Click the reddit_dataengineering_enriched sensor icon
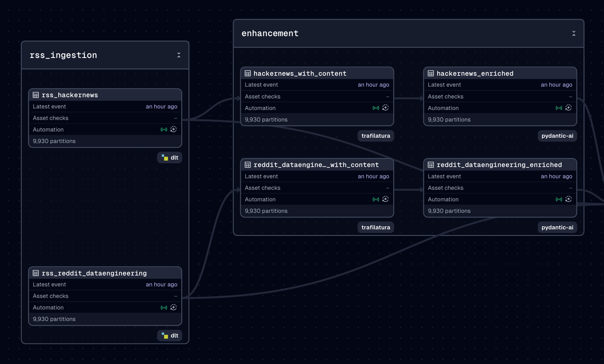The width and height of the screenshot is (604, 364). (x=559, y=199)
